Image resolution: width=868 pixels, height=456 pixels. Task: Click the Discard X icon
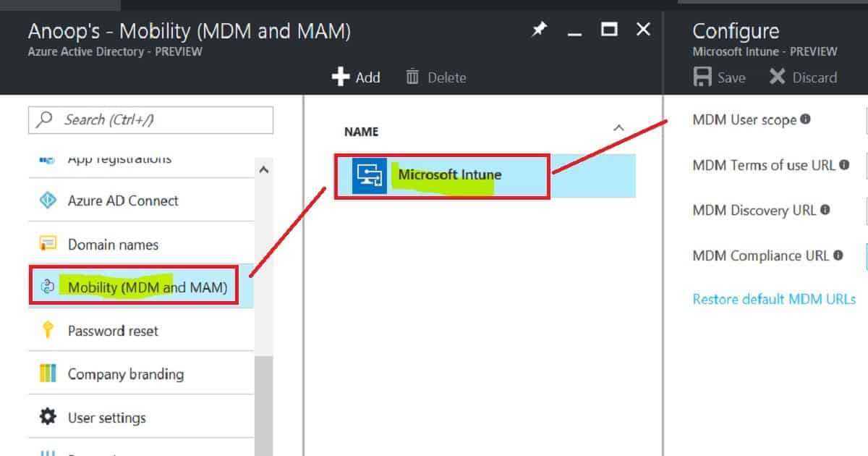(x=778, y=77)
